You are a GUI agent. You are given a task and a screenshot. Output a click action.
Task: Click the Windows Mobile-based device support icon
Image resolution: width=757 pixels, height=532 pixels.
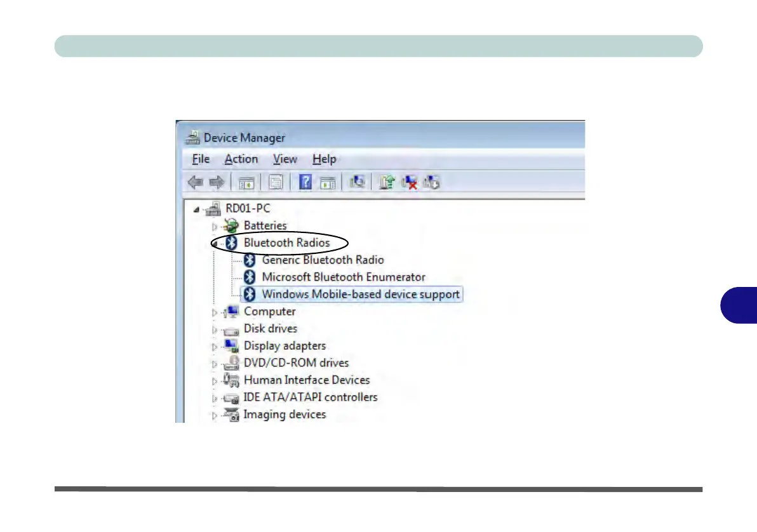tap(250, 294)
